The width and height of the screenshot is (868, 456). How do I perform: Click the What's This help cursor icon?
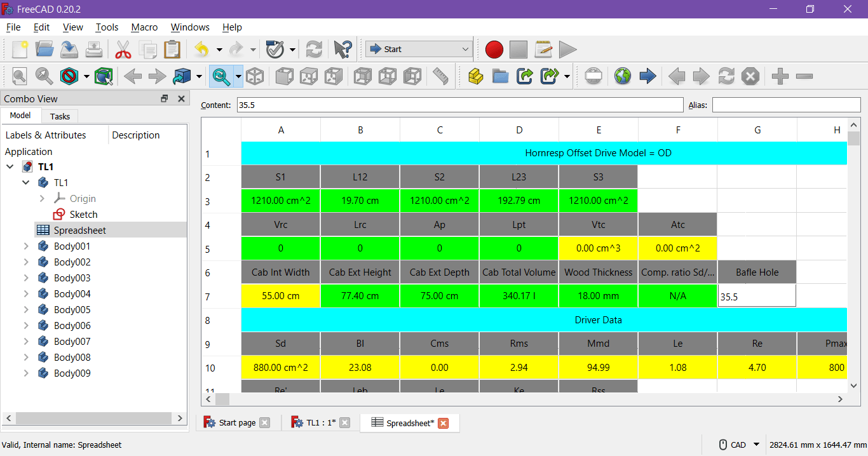(342, 49)
